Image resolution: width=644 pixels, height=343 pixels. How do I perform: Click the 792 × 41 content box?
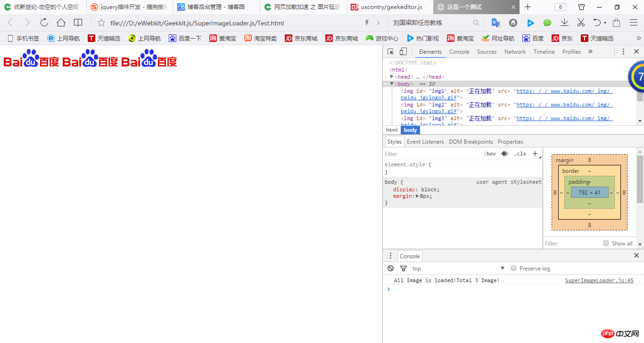click(589, 192)
